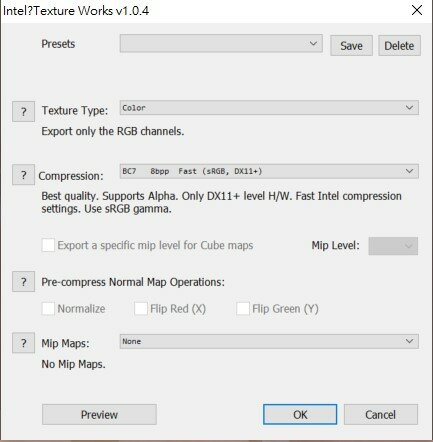Viewport: 433px width, 442px height.
Task: Cancel the export dialog
Action: pos(381,415)
